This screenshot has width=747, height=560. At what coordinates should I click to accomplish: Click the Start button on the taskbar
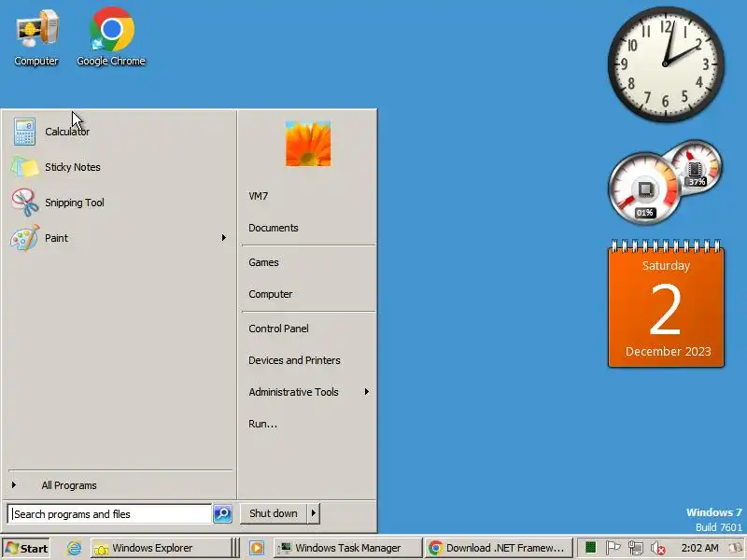(x=26, y=548)
